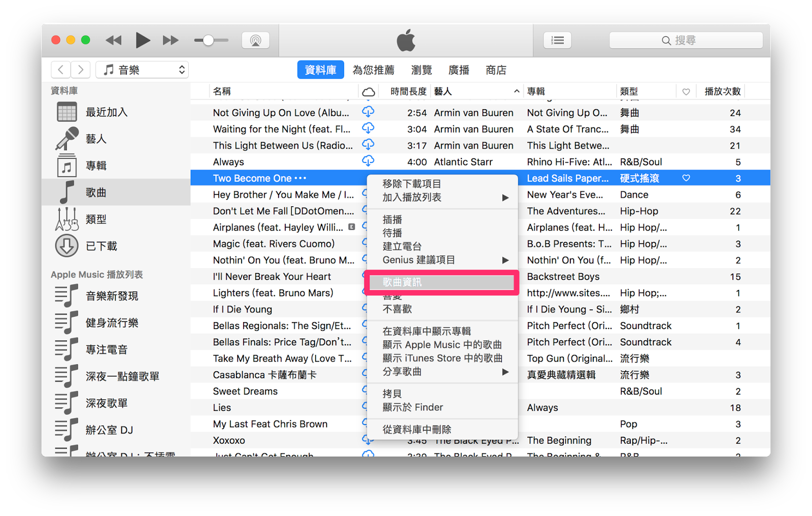Start playback with the play button
The height and width of the screenshot is (516, 812).
(x=143, y=40)
